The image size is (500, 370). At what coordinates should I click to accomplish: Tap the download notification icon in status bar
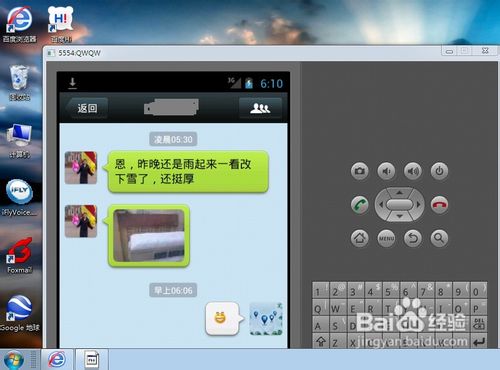[x=72, y=83]
